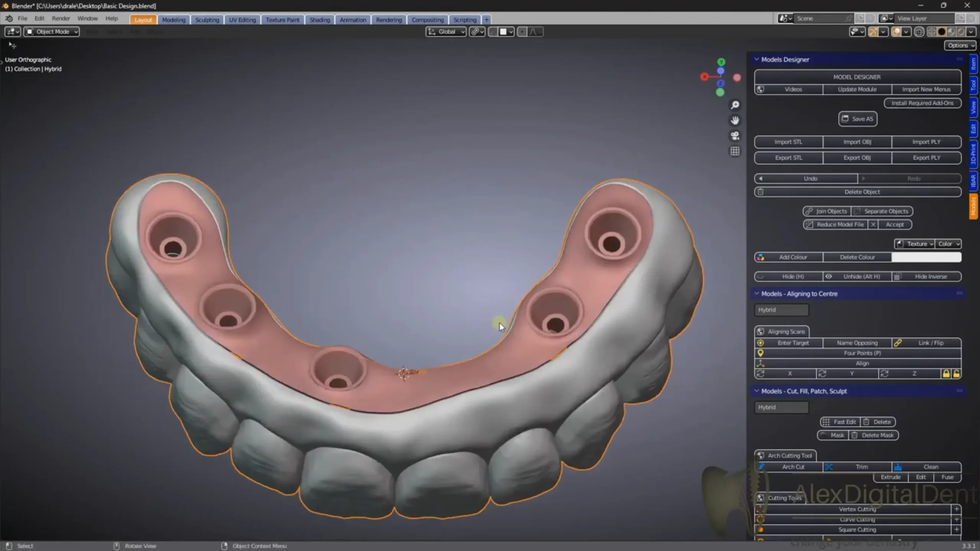Toggle show gizmo button in header
This screenshot has width=980, height=551.
(873, 32)
